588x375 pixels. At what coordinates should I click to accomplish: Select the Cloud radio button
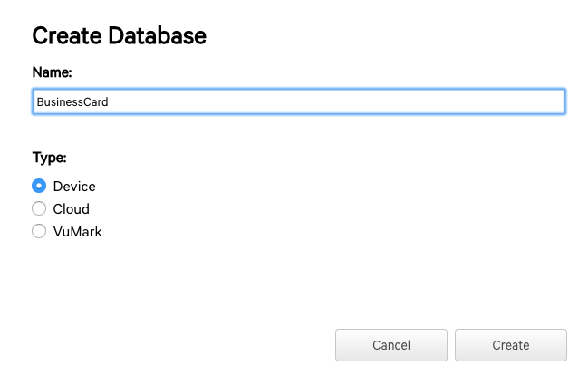click(x=39, y=208)
